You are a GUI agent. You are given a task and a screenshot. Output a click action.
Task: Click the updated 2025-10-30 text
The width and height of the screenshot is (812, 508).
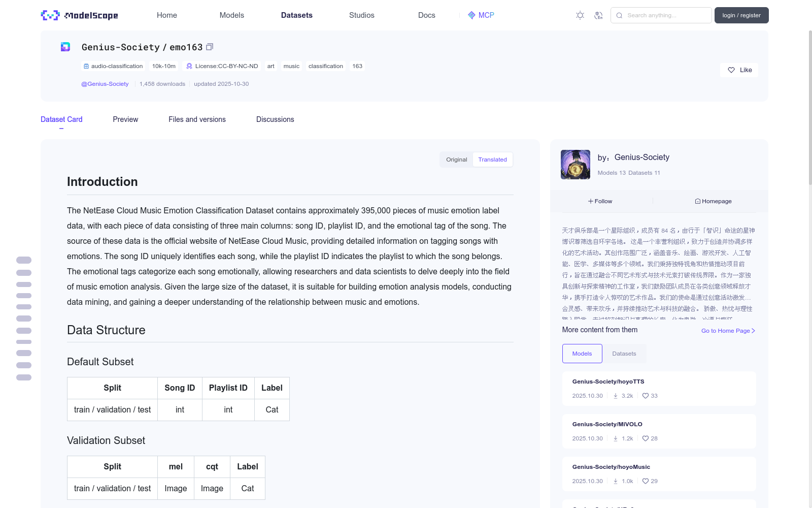221,84
